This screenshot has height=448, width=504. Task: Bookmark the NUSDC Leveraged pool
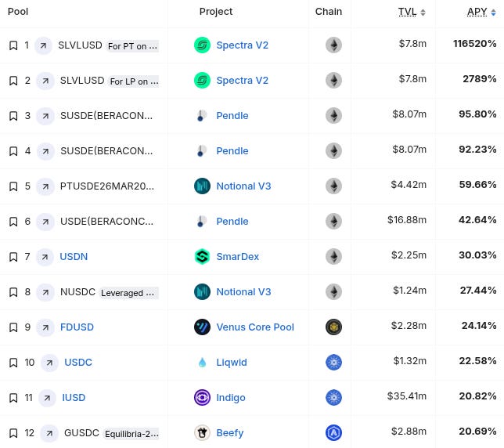point(13,292)
